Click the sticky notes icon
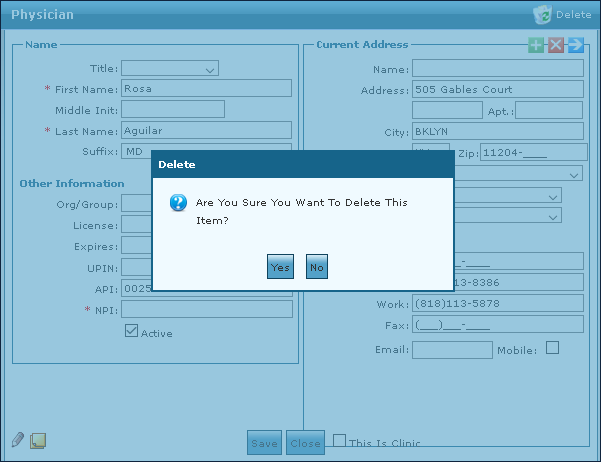The width and height of the screenshot is (601, 462). coord(38,440)
